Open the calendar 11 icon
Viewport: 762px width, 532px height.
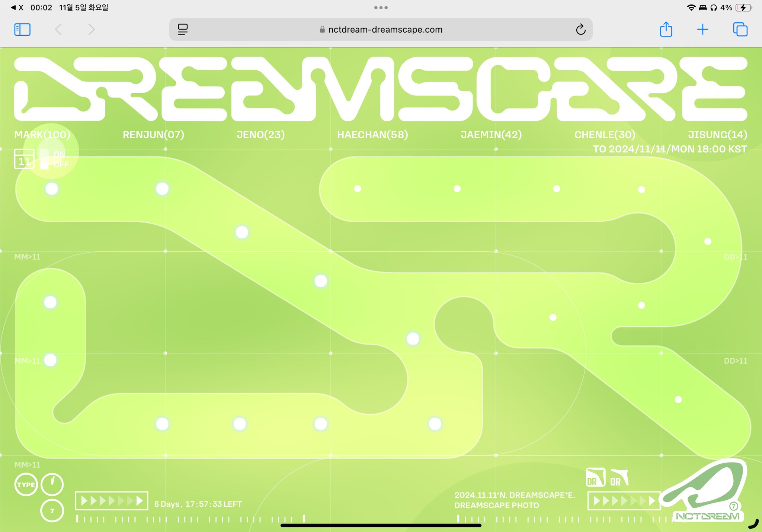(x=24, y=159)
